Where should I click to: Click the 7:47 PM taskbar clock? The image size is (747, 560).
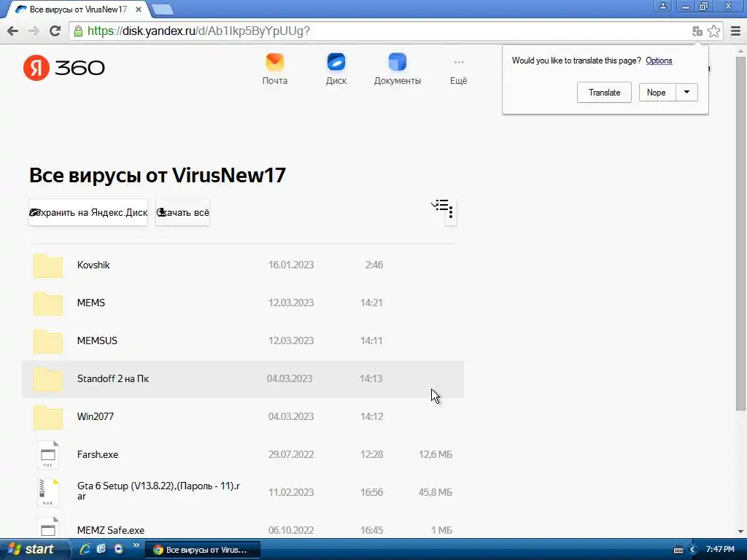720,549
